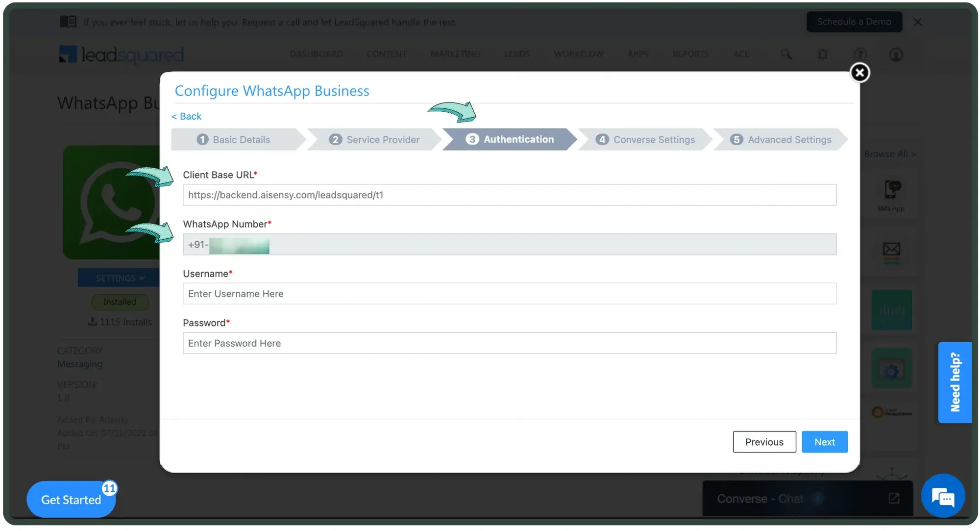
Task: Go to Advanced Settings step
Action: point(781,139)
